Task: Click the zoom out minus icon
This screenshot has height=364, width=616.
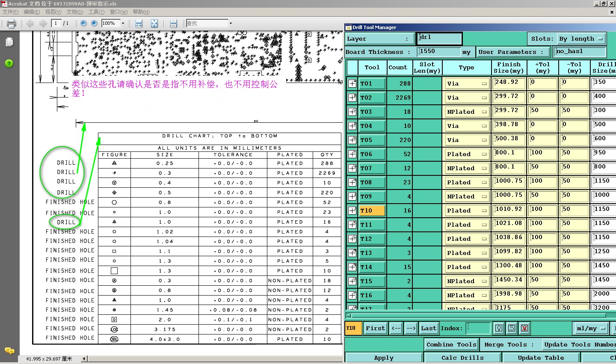Action: click(83, 24)
